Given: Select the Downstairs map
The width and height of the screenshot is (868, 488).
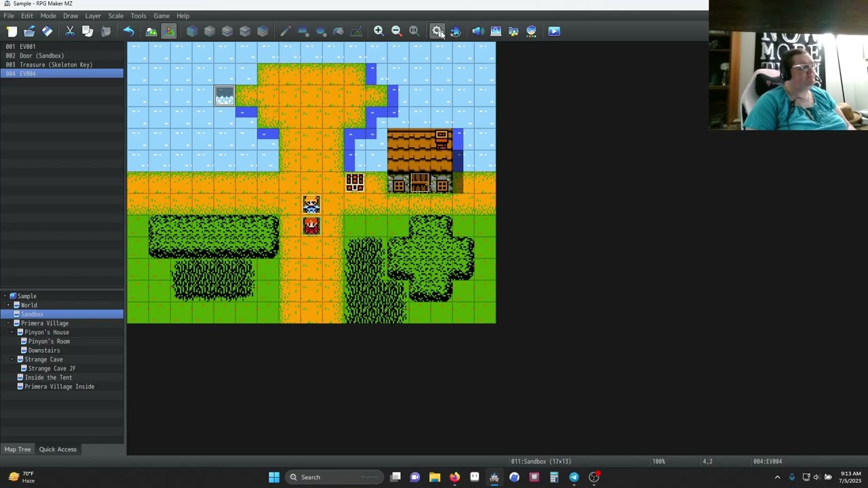Looking at the screenshot, I should click(43, 350).
